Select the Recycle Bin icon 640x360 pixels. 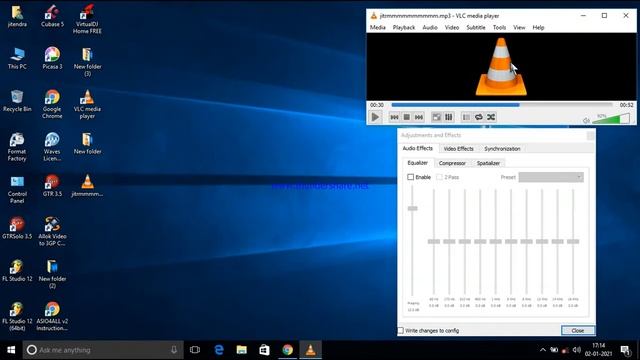(17, 101)
